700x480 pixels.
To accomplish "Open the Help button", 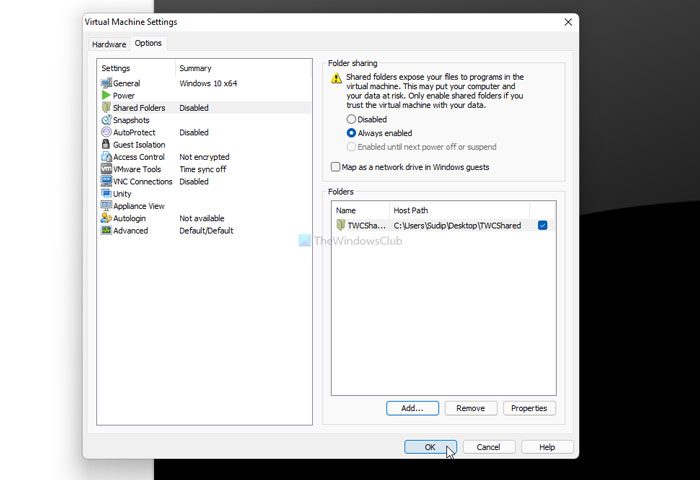I will click(547, 447).
